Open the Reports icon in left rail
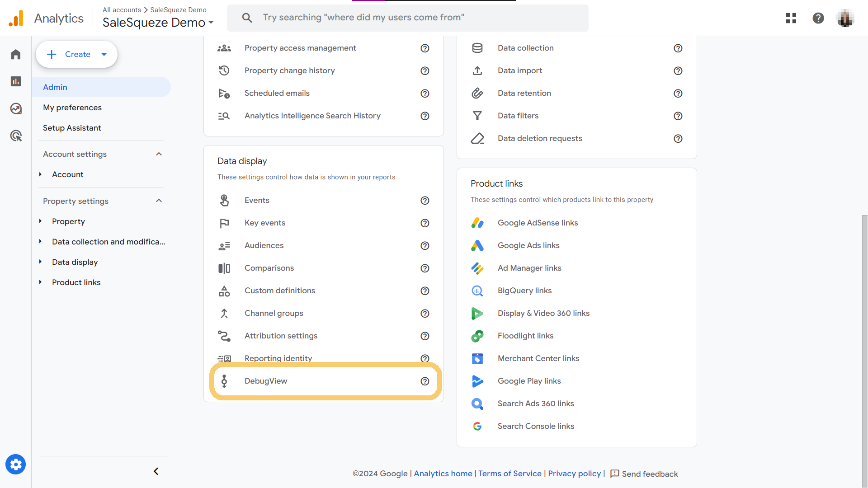 [x=16, y=81]
